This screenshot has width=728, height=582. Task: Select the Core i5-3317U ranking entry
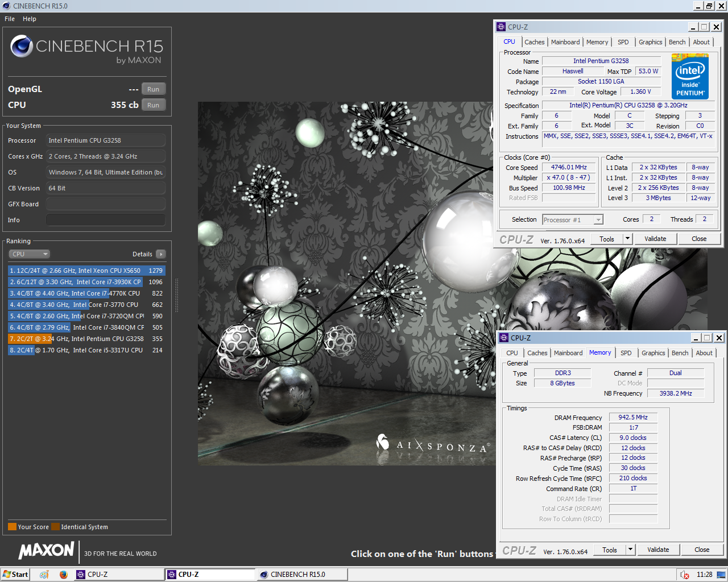(x=86, y=350)
